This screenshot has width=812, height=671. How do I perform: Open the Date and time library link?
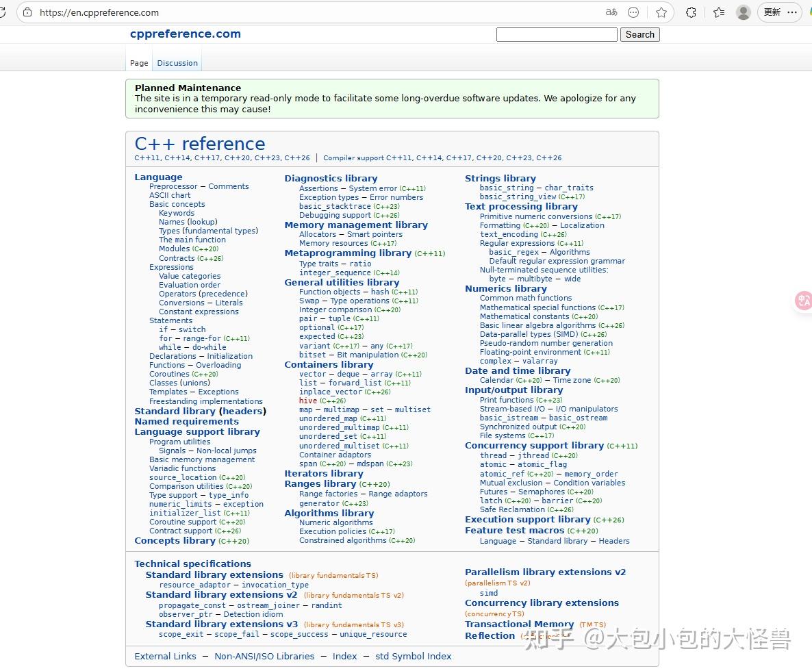tap(518, 370)
